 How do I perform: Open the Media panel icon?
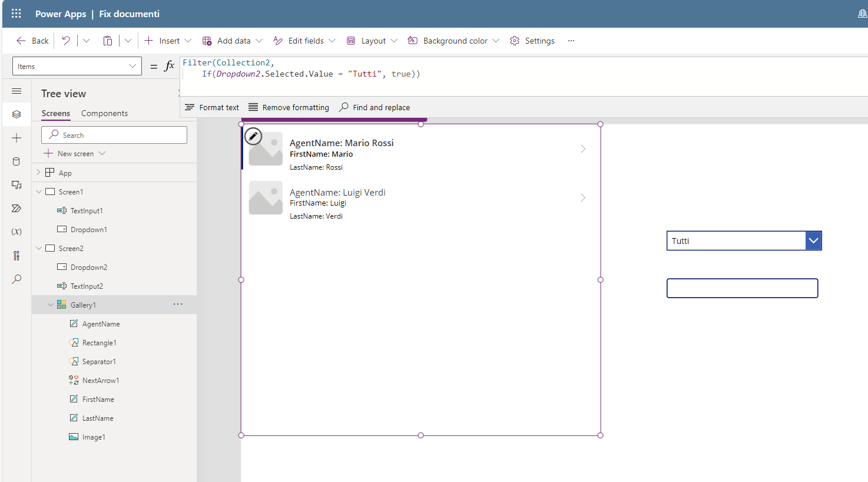point(16,184)
